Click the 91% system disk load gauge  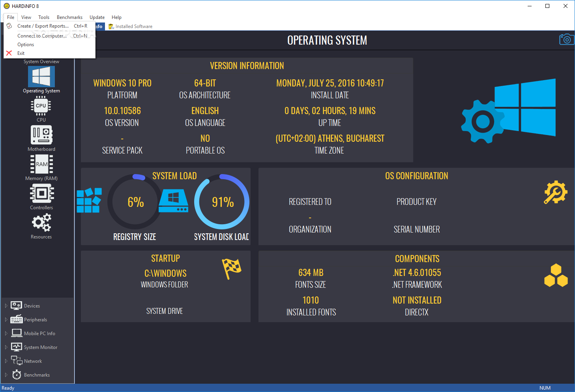222,202
